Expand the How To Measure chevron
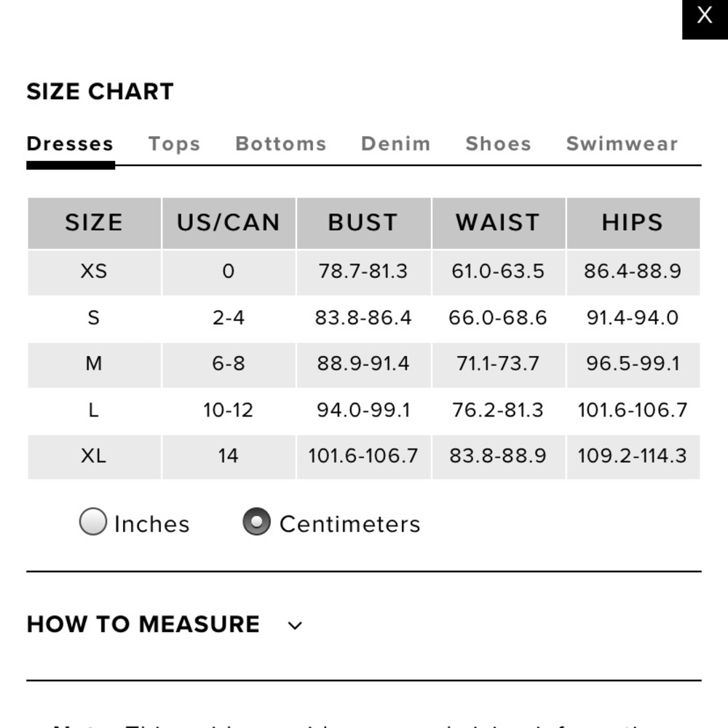Viewport: 728px width, 728px height. [x=295, y=625]
